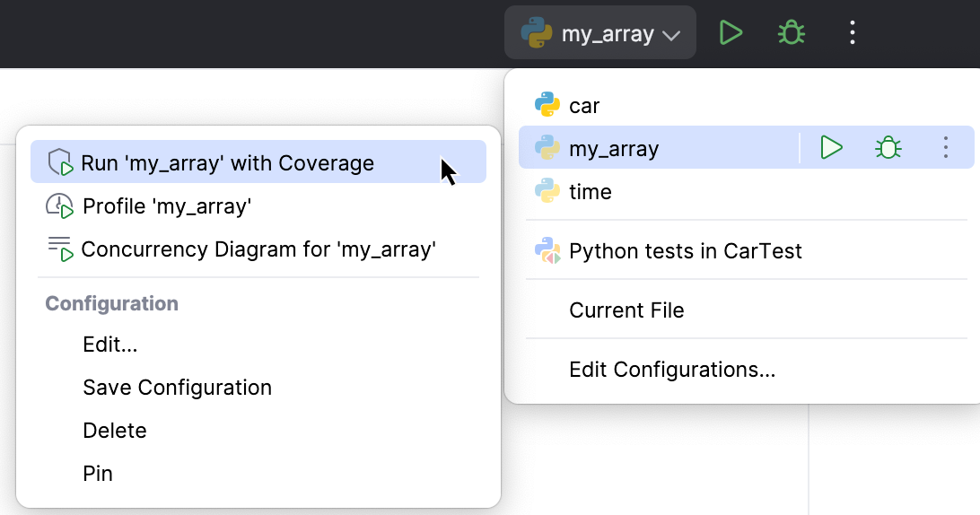Click the Profile 'my_array' stopwatch icon

[59, 206]
